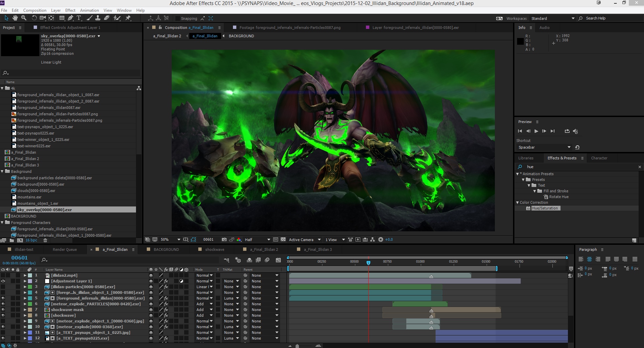Open the composition mini-flowchart icon

coord(227,260)
